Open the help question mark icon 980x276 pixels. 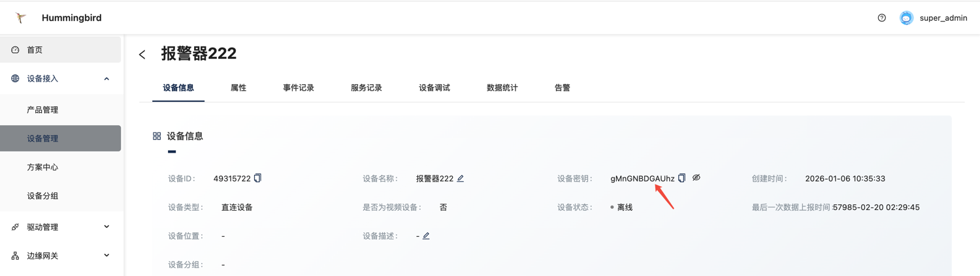[x=881, y=18]
